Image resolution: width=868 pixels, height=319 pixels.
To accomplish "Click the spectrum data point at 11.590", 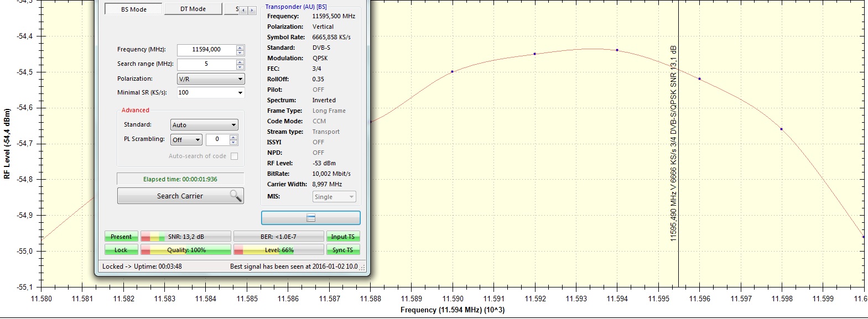I will tap(452, 71).
